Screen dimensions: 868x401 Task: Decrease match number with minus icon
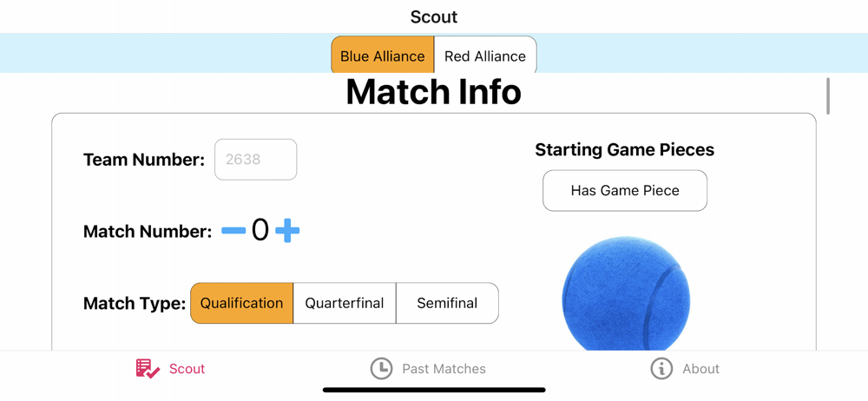point(233,231)
